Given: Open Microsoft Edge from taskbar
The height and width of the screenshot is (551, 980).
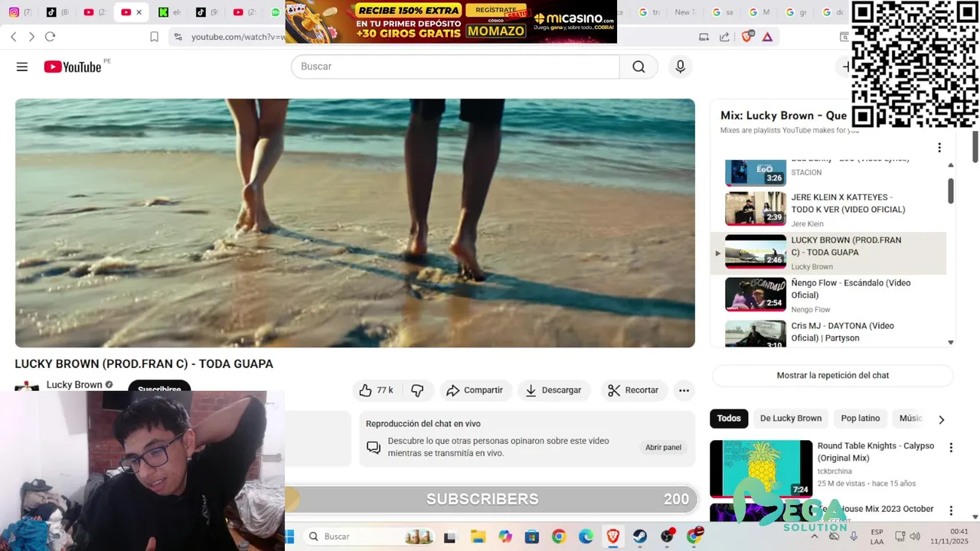Looking at the screenshot, I should [x=586, y=536].
